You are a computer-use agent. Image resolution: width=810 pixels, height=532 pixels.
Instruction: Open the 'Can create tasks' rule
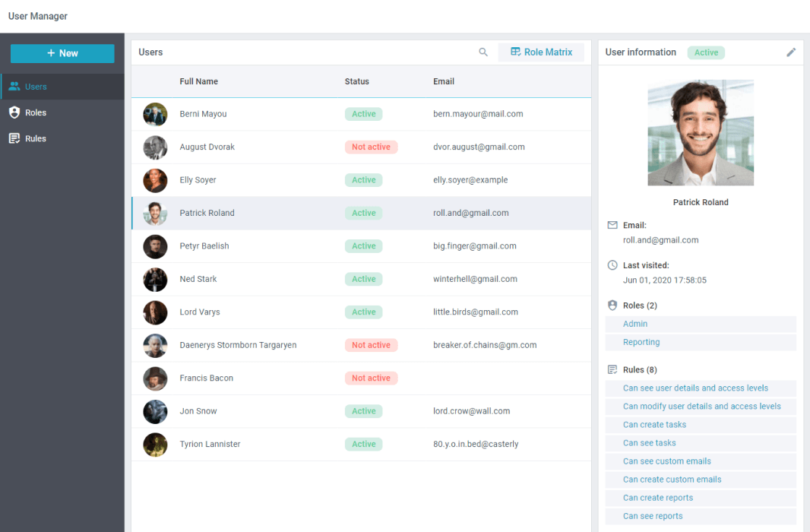pyautogui.click(x=701, y=425)
